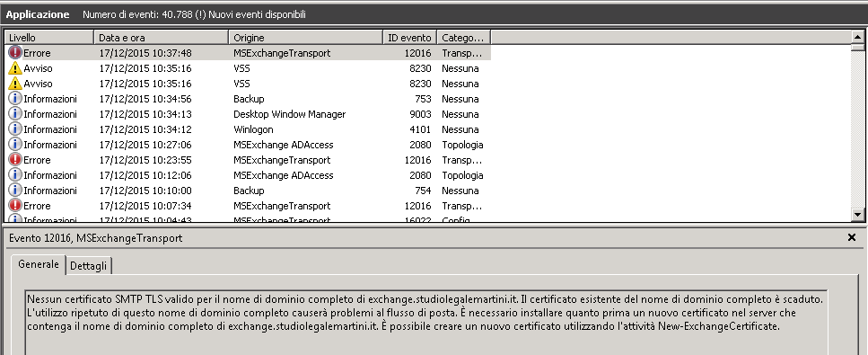868x355 pixels.
Task: Select date cell 17/12/2015 10:37:48
Action: pos(145,53)
